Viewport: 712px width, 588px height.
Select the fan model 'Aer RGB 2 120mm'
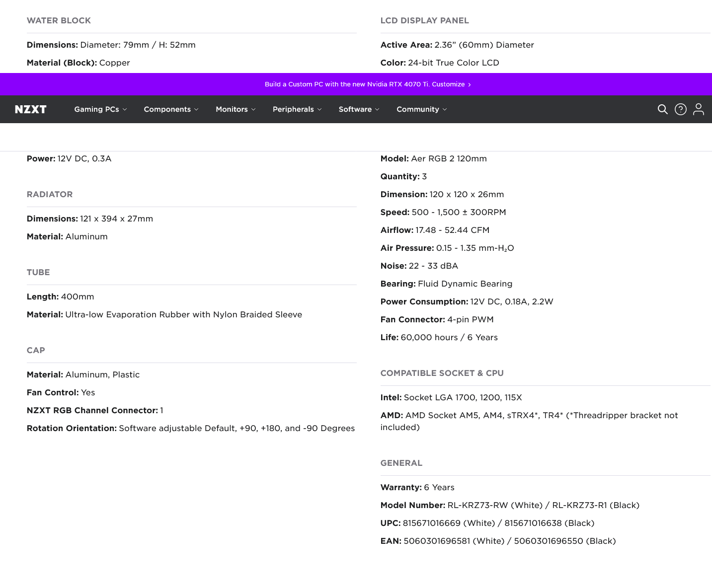(x=449, y=159)
